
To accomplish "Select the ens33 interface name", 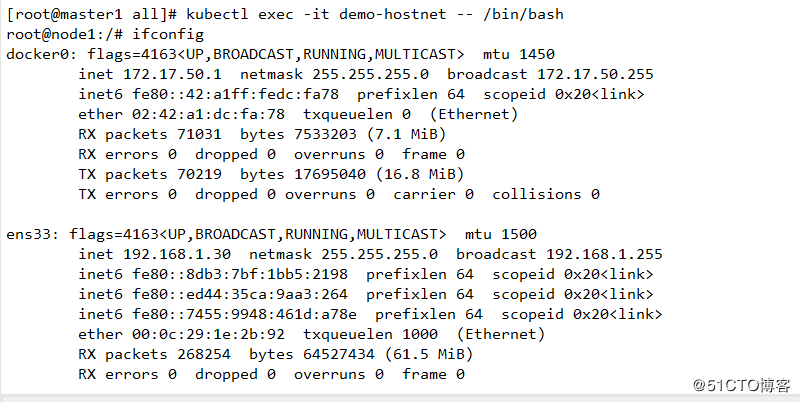I will 32,234.
